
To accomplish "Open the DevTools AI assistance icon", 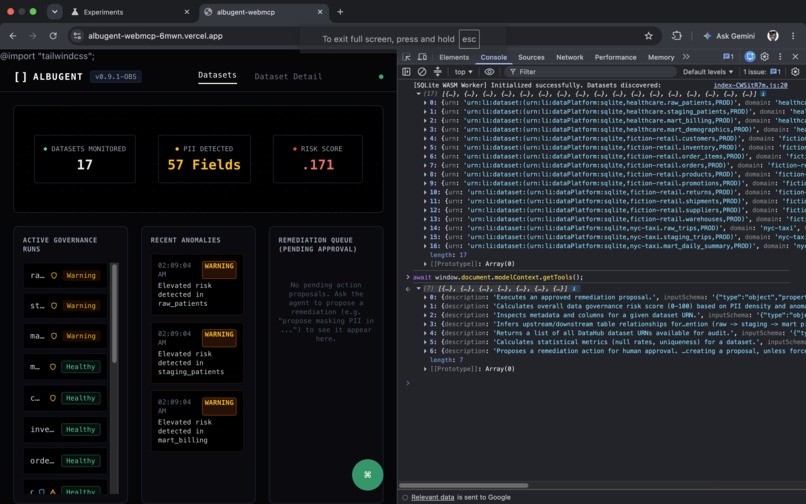I will coord(750,57).
